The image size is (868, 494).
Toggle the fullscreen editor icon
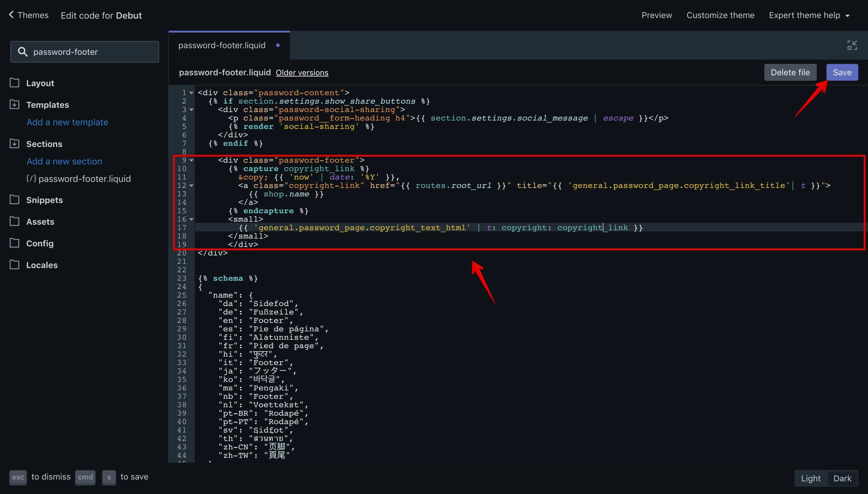[852, 45]
